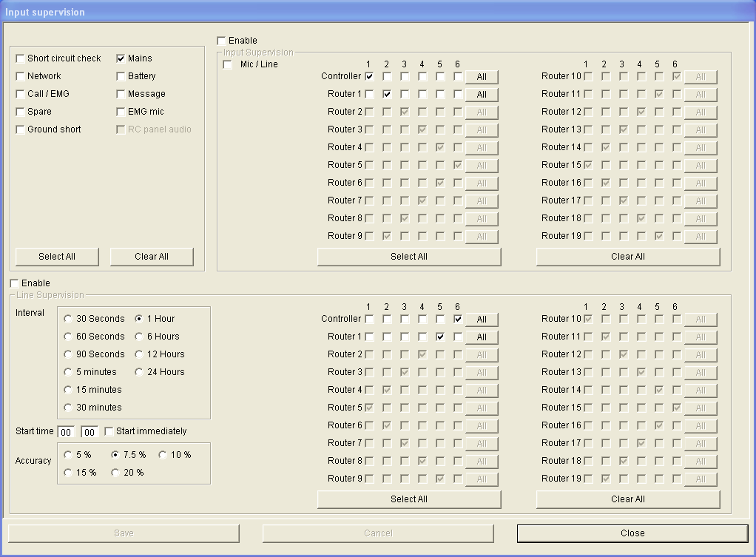Viewport: 756px width, 557px height.
Task: Set accuracy to 5 %
Action: pyautogui.click(x=68, y=455)
